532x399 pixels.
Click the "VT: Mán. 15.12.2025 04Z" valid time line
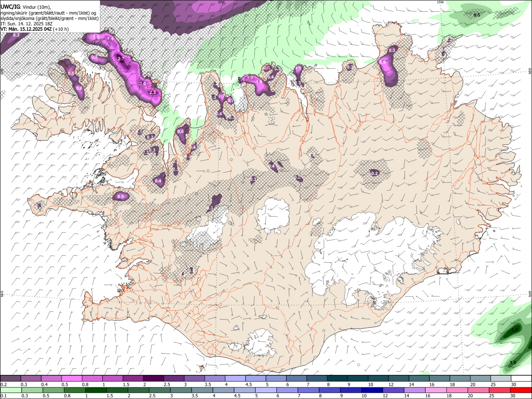tap(26, 29)
